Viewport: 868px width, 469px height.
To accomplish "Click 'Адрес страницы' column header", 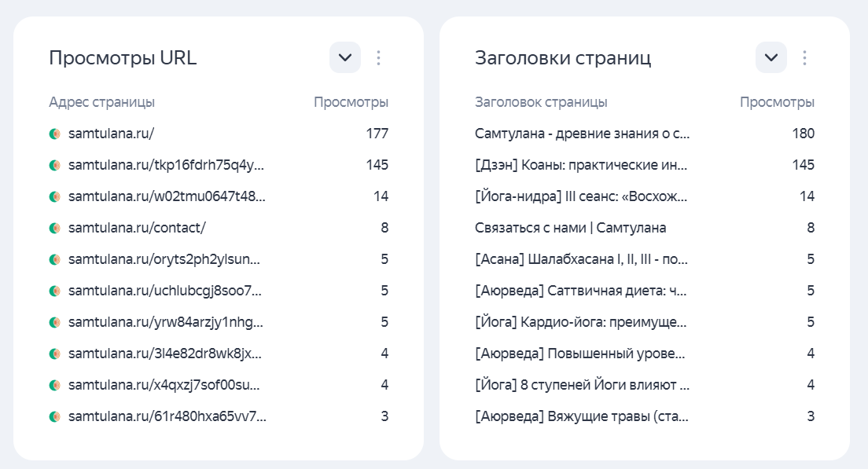I will [101, 102].
